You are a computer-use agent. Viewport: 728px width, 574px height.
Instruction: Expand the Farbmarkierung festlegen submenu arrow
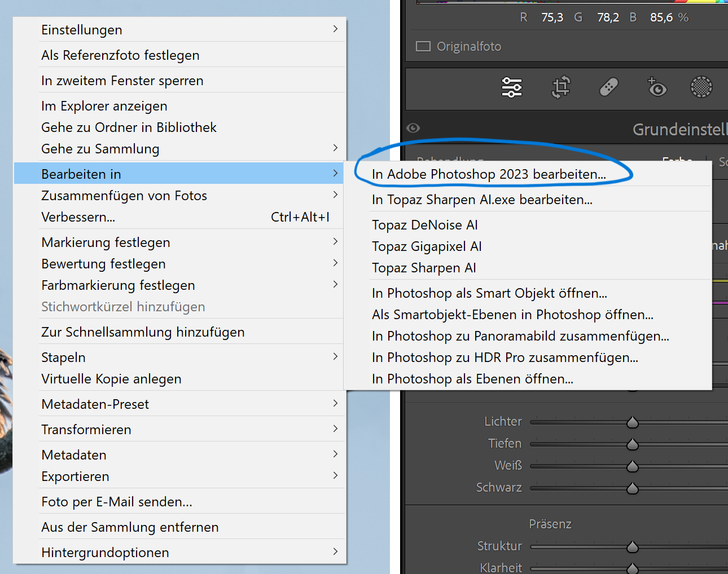[x=335, y=284]
